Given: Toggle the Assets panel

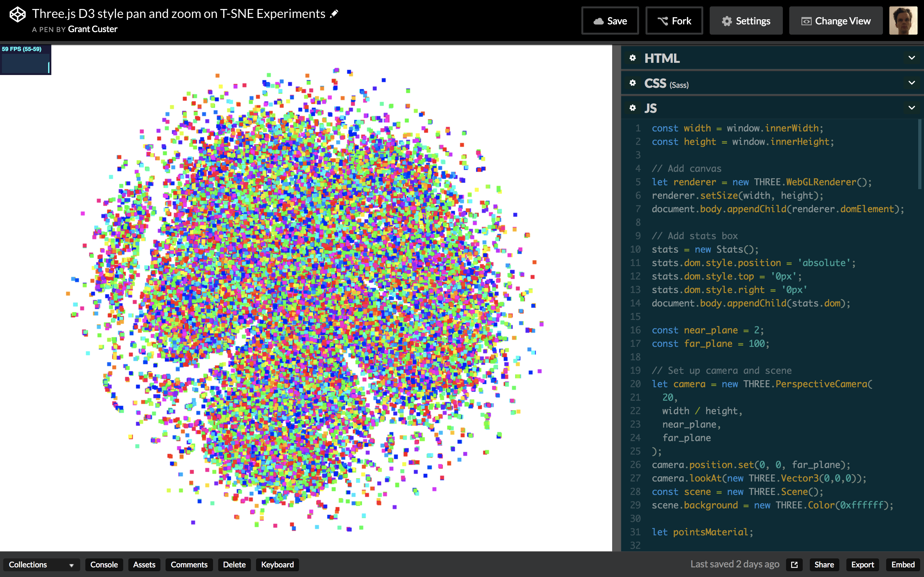Looking at the screenshot, I should 144,564.
